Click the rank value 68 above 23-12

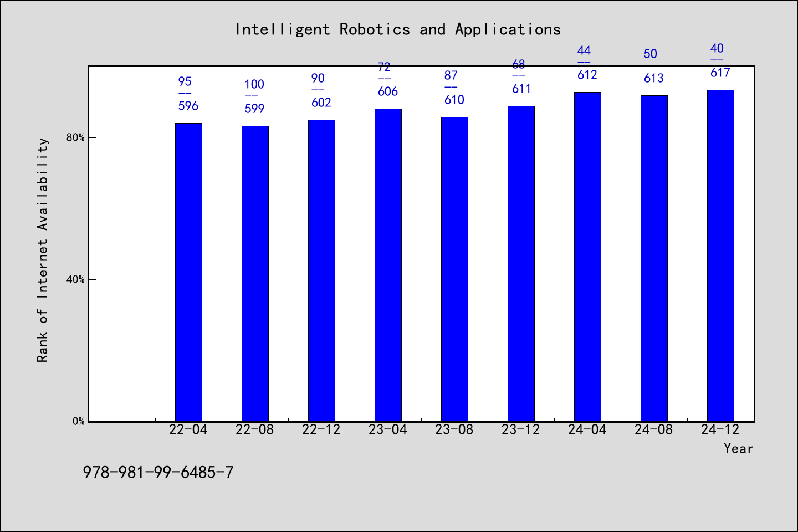click(518, 65)
